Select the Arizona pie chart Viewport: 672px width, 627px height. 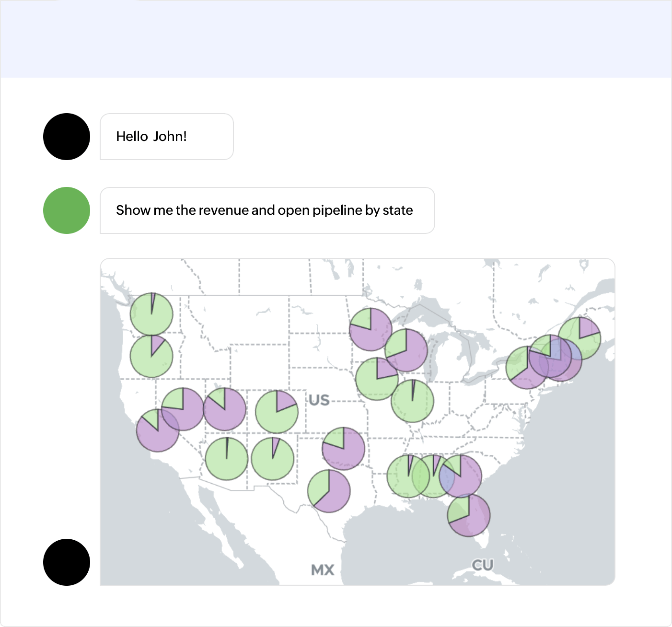pyautogui.click(x=227, y=459)
